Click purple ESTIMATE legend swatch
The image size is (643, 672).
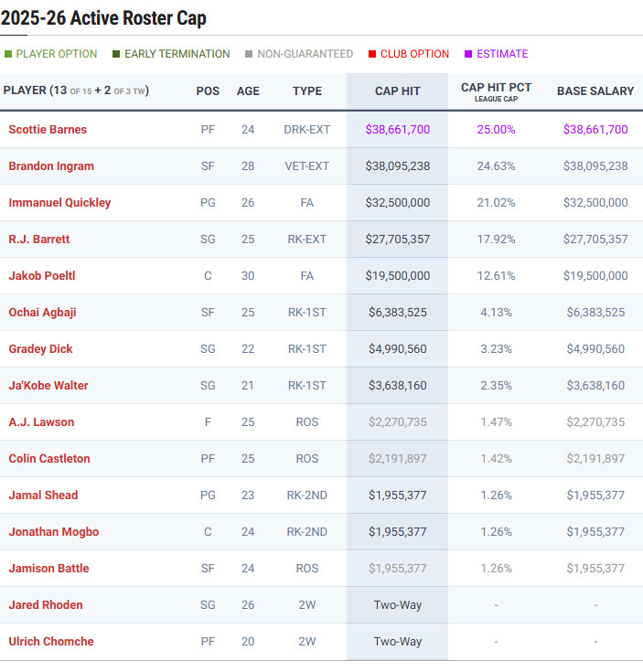pos(468,54)
